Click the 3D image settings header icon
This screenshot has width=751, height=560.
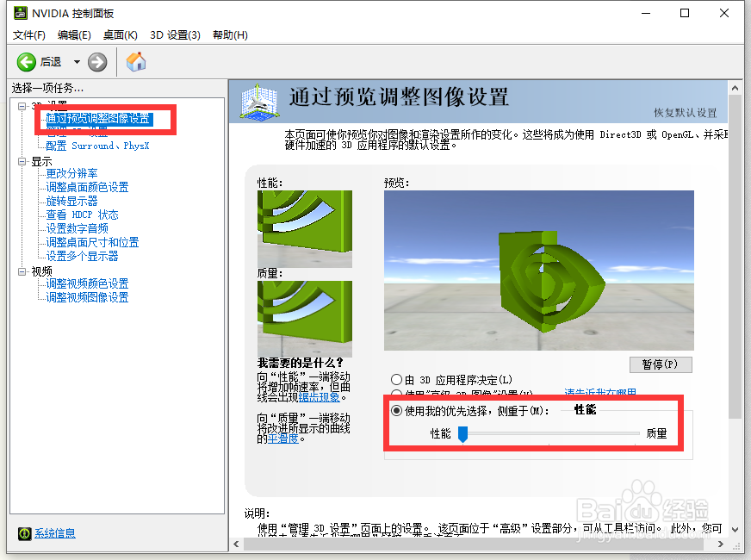(259, 102)
